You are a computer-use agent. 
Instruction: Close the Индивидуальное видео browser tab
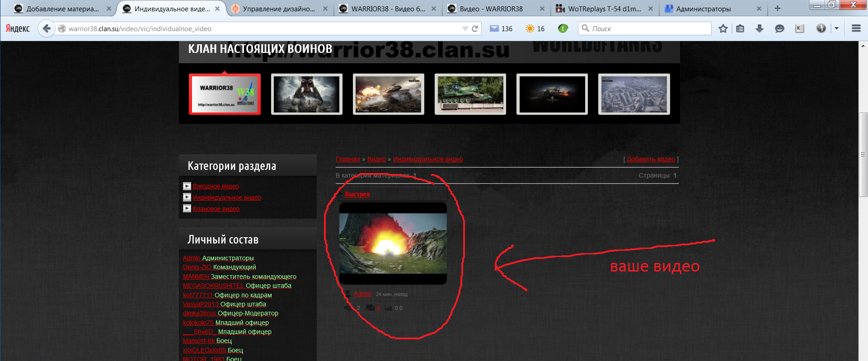(x=217, y=9)
